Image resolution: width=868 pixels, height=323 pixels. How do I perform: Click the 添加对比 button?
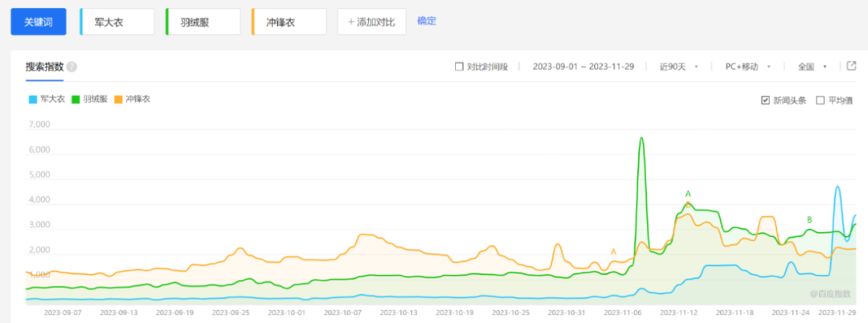click(371, 22)
